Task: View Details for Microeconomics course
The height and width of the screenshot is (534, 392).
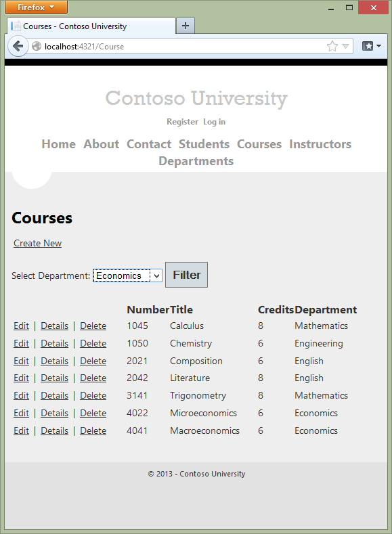Action: click(54, 413)
